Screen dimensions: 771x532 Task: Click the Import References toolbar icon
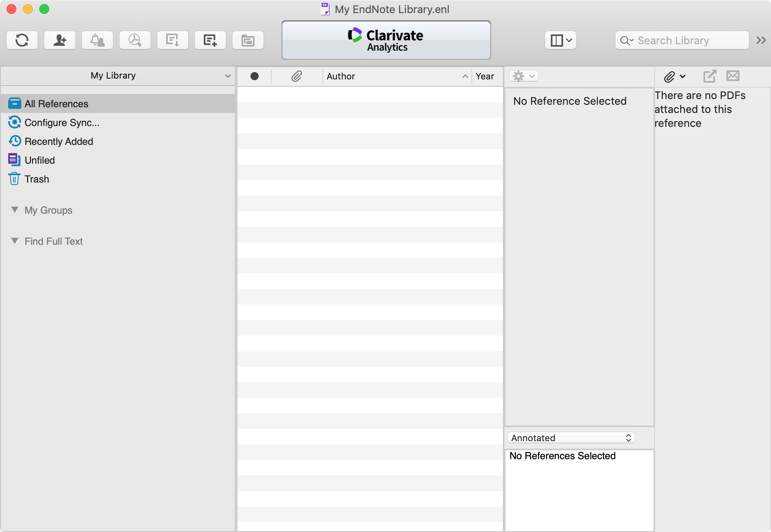point(173,40)
